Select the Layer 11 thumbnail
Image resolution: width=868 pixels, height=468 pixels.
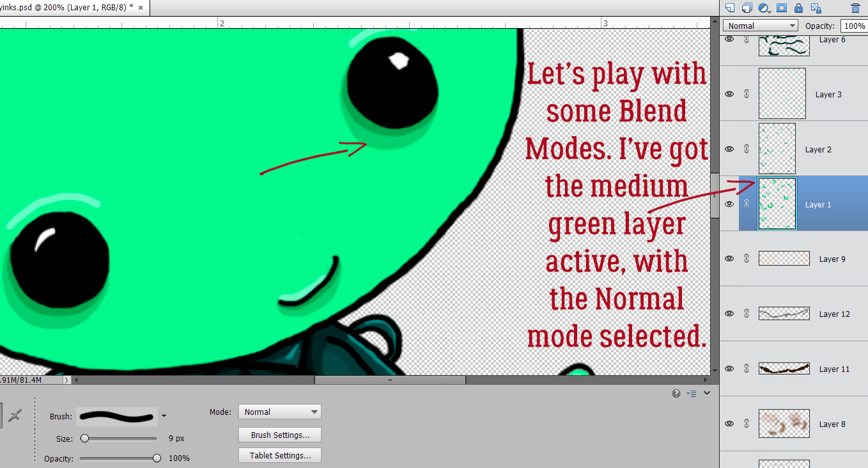(x=784, y=368)
